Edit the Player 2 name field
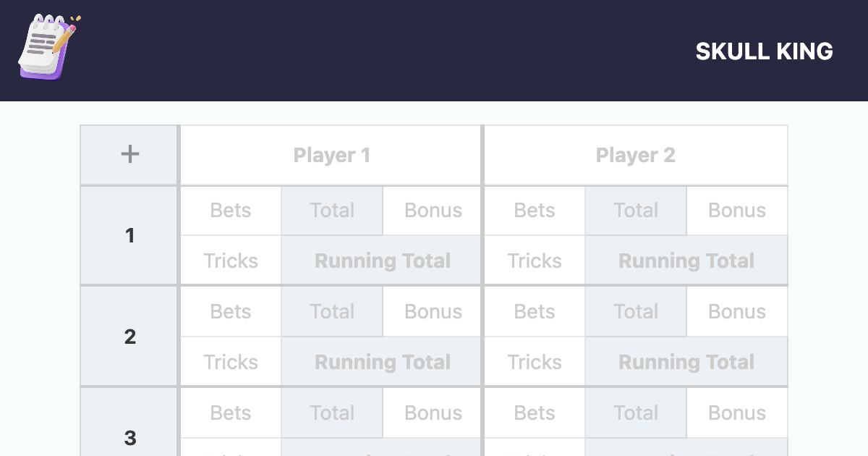868x456 pixels. pos(635,155)
